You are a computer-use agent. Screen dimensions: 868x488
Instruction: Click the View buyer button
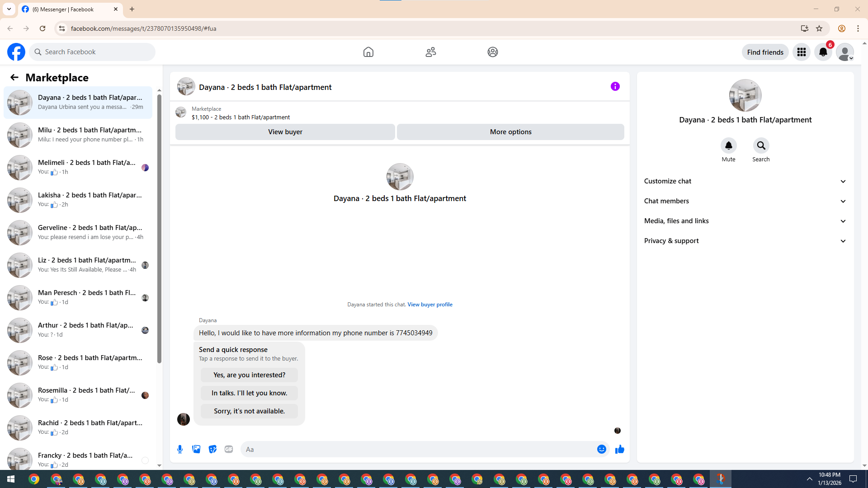[x=285, y=132]
